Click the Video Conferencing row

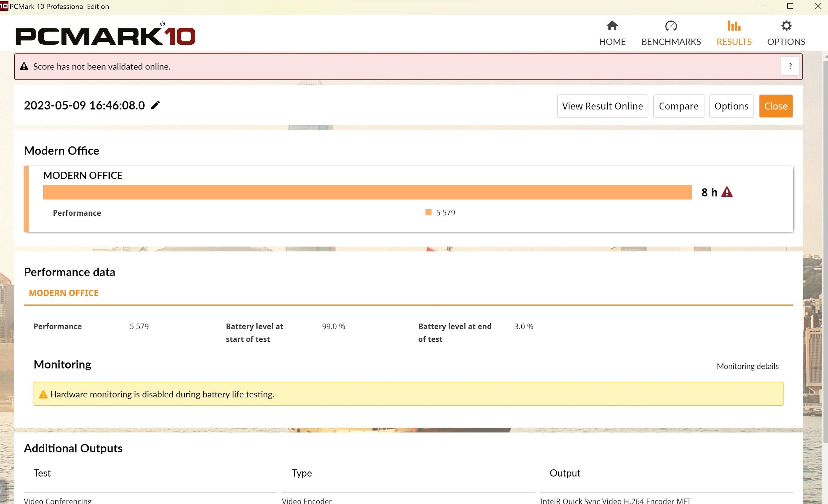(58, 500)
